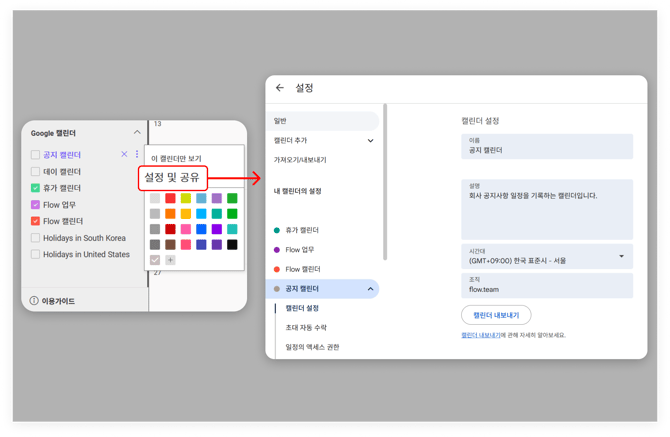Viewport: 670px width, 437px height.
Task: Check the Holidays in South Korea checkbox
Action: 35,238
